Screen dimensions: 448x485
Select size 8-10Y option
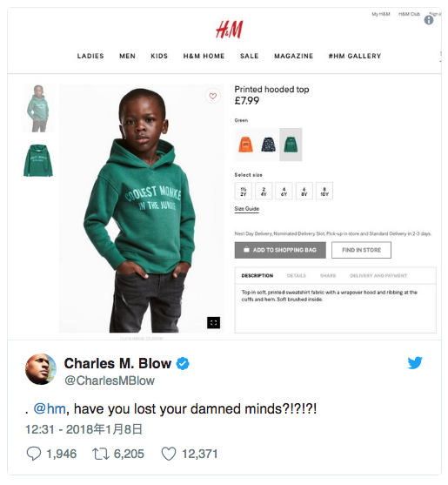pyautogui.click(x=324, y=192)
